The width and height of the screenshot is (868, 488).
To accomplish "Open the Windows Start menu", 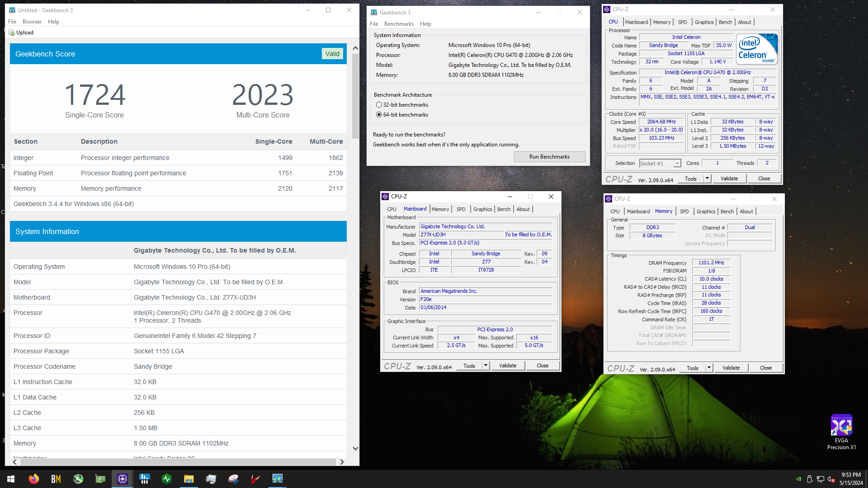I will [11, 479].
